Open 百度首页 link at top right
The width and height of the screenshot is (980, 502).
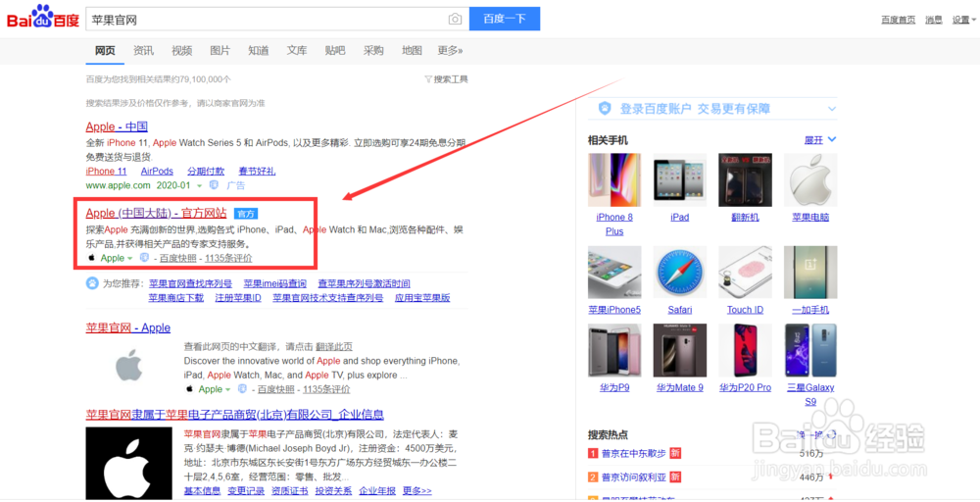898,20
